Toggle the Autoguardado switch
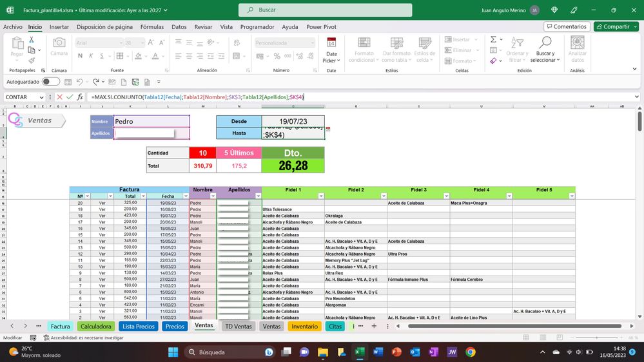 coord(51,82)
